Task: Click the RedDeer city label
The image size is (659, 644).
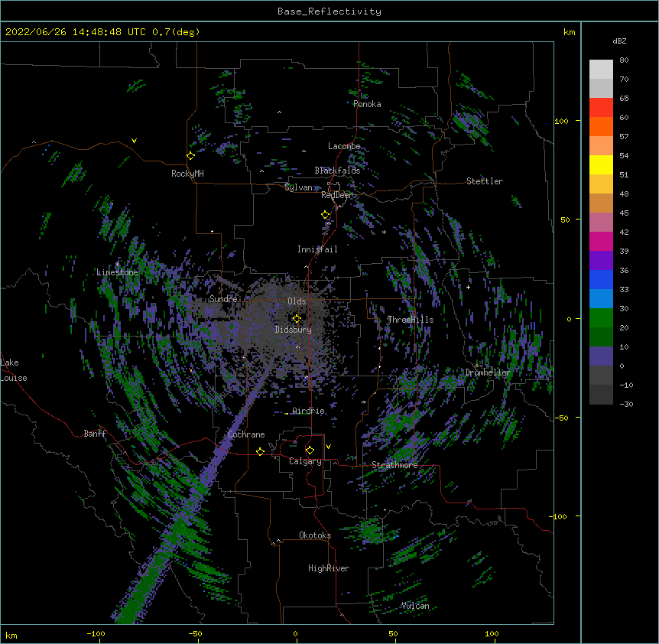Action: (x=336, y=195)
